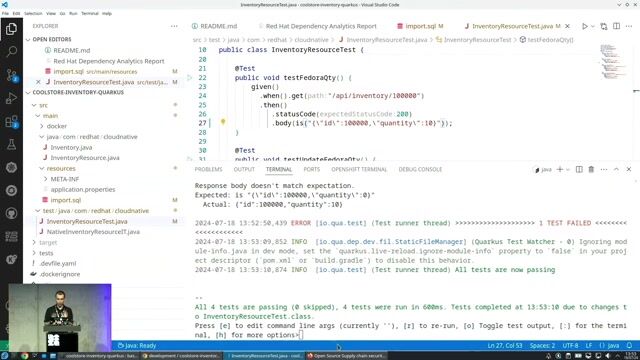Image resolution: width=640 pixels, height=360 pixels.
Task: Open the Search view in activity bar
Action: [x=11, y=51]
